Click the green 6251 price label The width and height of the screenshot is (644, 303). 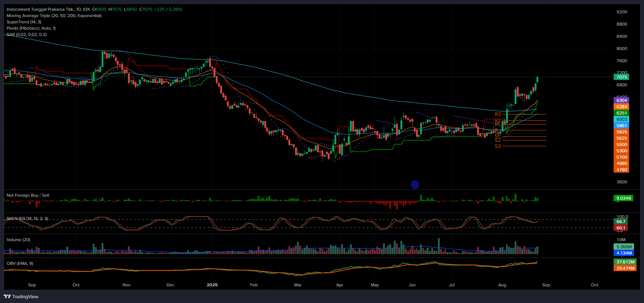621,113
